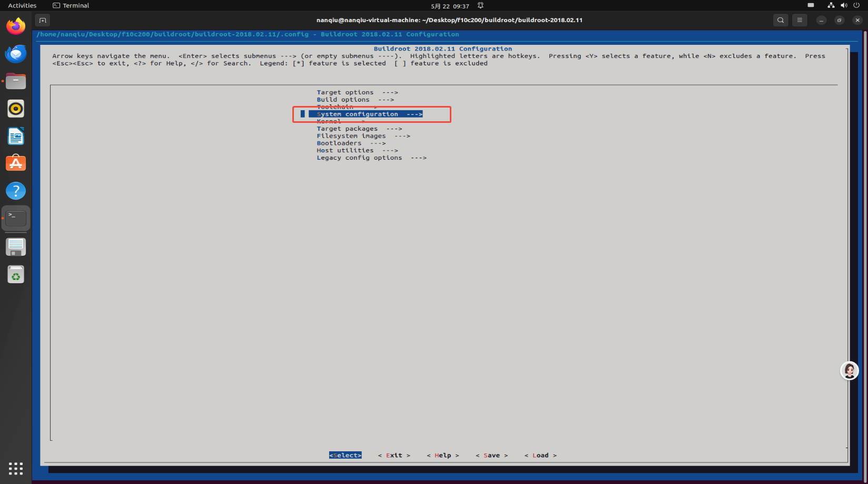The width and height of the screenshot is (868, 484).
Task: Open the terminal hamburger menu
Action: tap(800, 20)
